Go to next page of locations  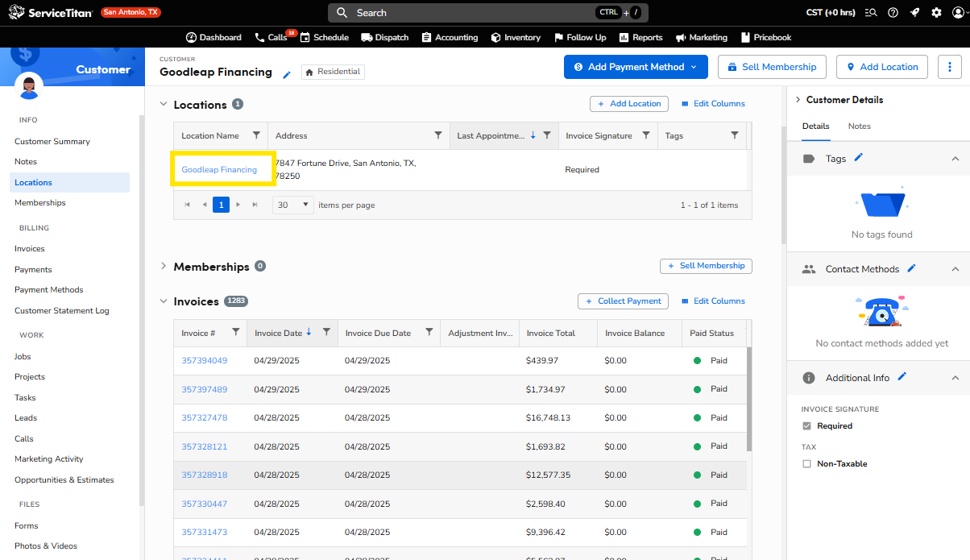tap(238, 205)
